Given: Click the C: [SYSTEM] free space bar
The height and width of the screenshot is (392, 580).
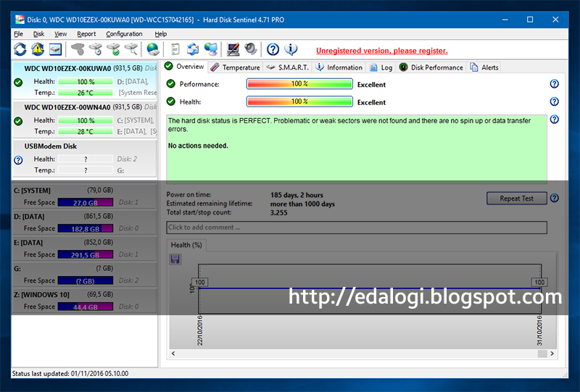Looking at the screenshot, I should click(x=86, y=203).
